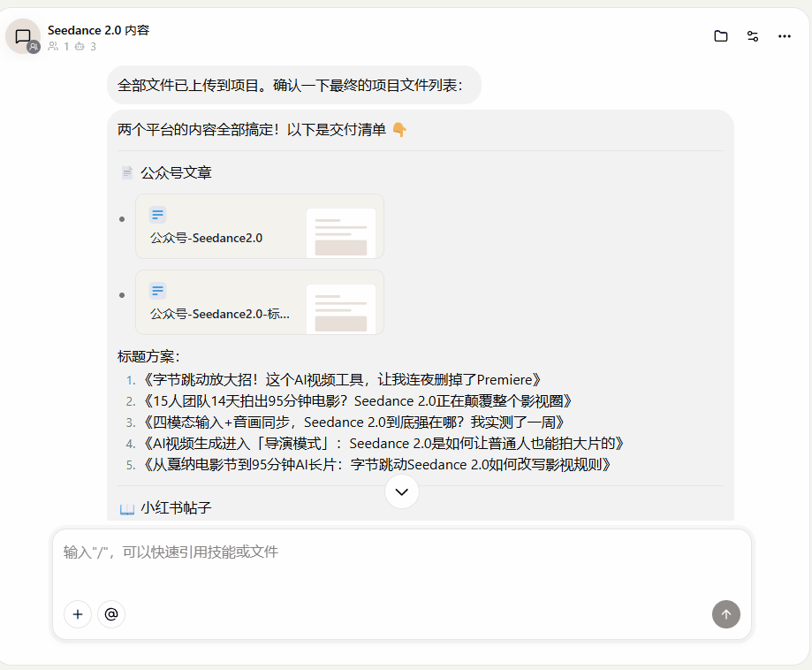Click title option 4 about 导演模式
812x670 pixels.
coord(383,444)
